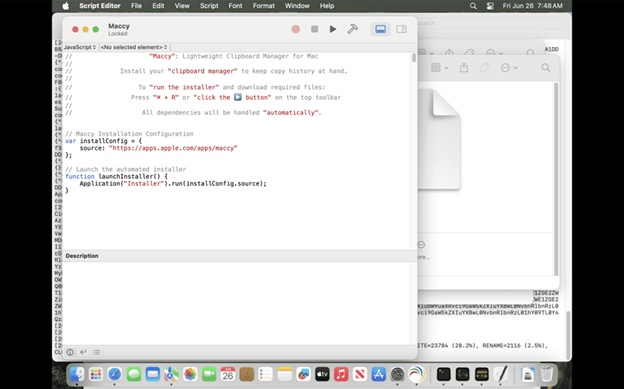The width and height of the screenshot is (624, 389).
Task: Open Photos from the Dock
Action: (x=190, y=374)
